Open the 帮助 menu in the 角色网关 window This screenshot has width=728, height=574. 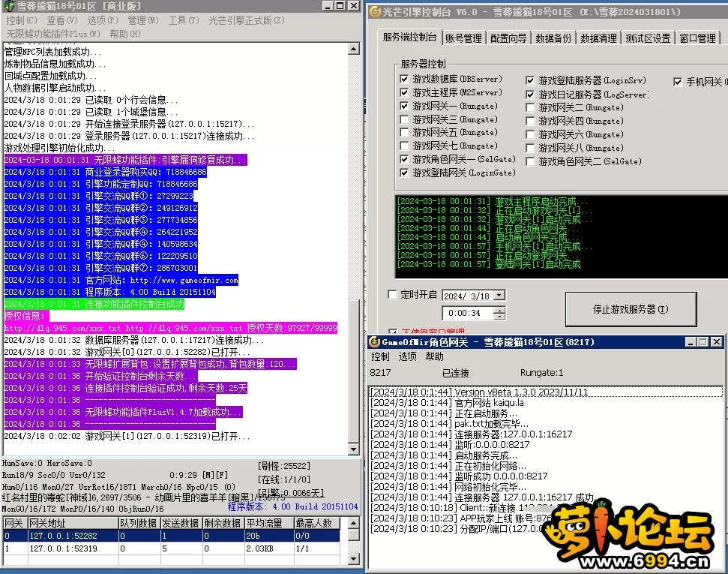pyautogui.click(x=434, y=356)
